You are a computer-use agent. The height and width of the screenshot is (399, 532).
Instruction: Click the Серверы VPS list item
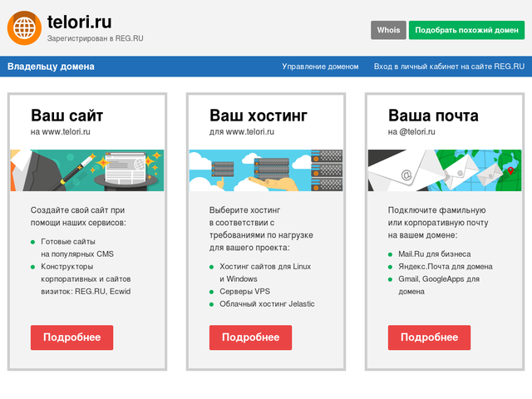pos(245,292)
